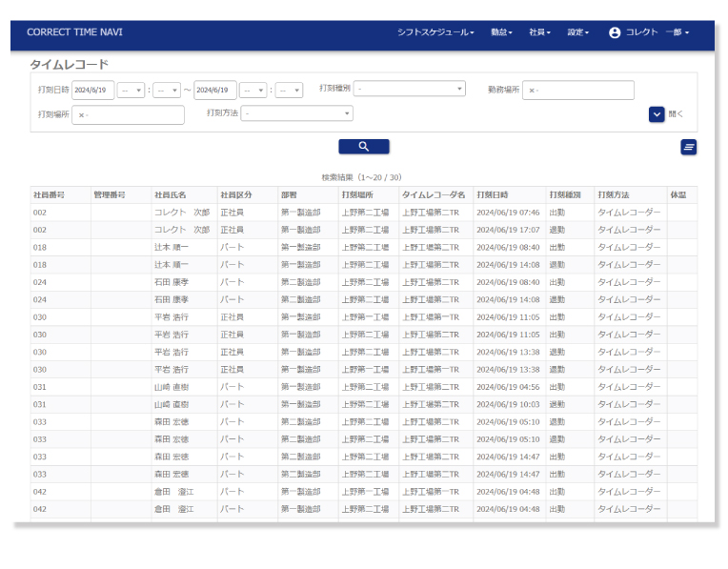Open the 社員 menu
The width and height of the screenshot is (728, 569).
[539, 32]
